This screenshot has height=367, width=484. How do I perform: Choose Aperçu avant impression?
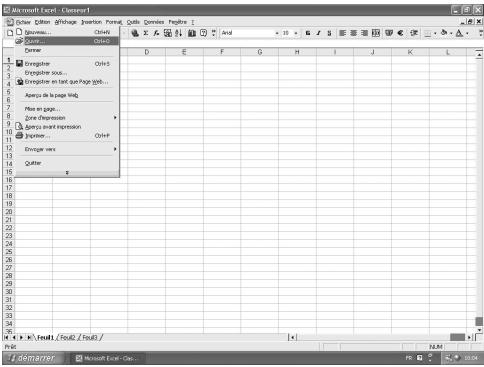coord(67,127)
